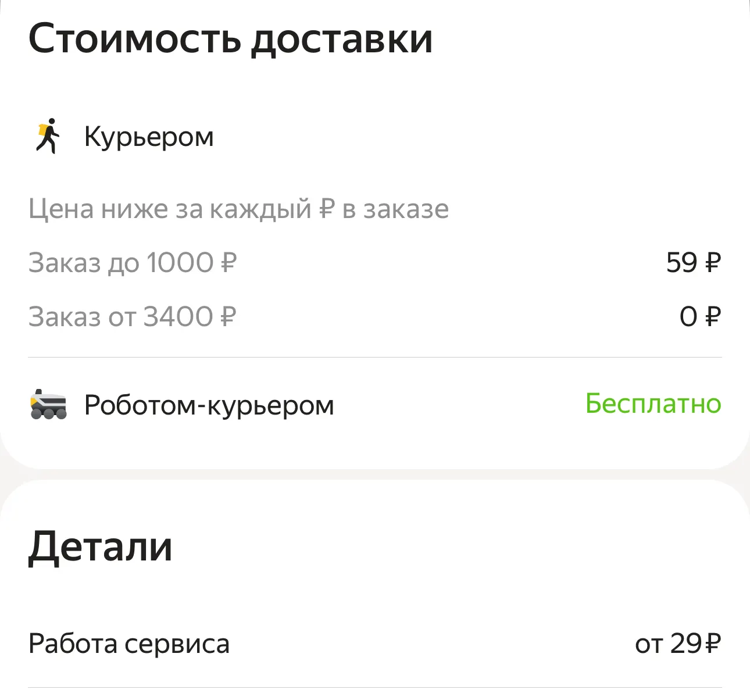The height and width of the screenshot is (700, 750).
Task: Tap the green Бесплатно label
Action: click(x=653, y=403)
